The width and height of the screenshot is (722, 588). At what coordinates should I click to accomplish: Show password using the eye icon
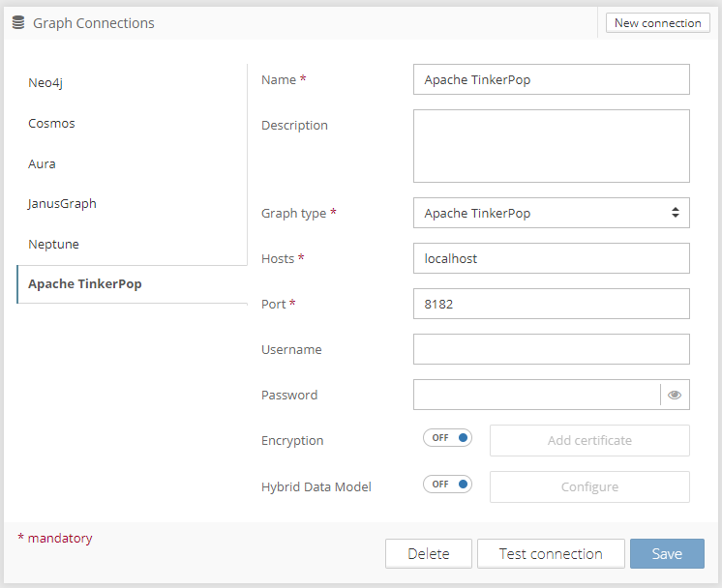[675, 395]
